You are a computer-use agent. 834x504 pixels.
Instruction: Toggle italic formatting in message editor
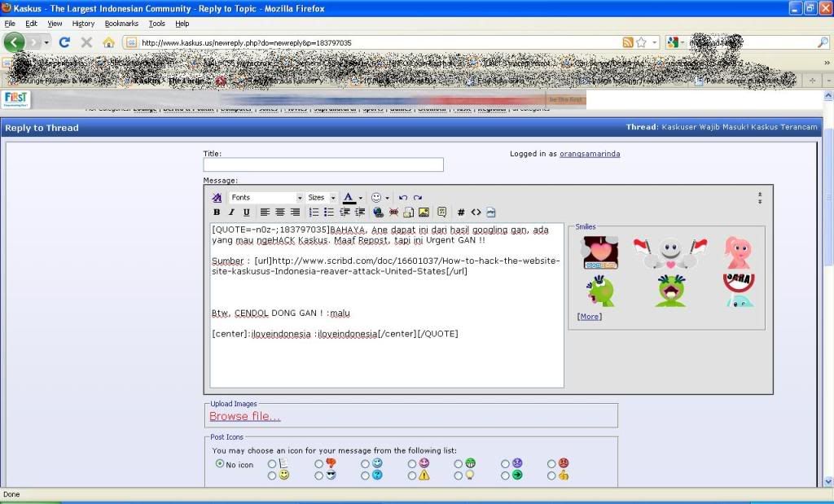[x=231, y=213]
